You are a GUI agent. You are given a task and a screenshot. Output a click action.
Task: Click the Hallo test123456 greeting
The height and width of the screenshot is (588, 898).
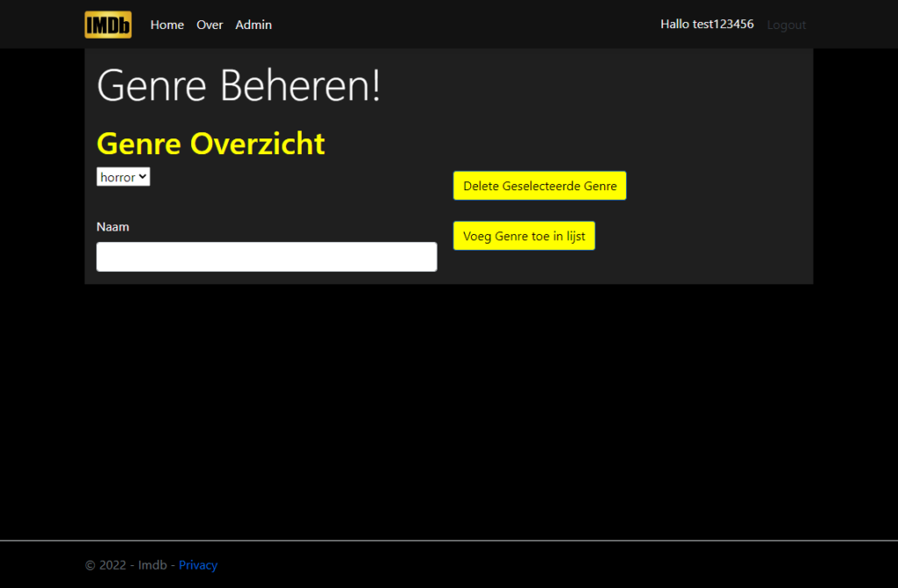click(707, 24)
